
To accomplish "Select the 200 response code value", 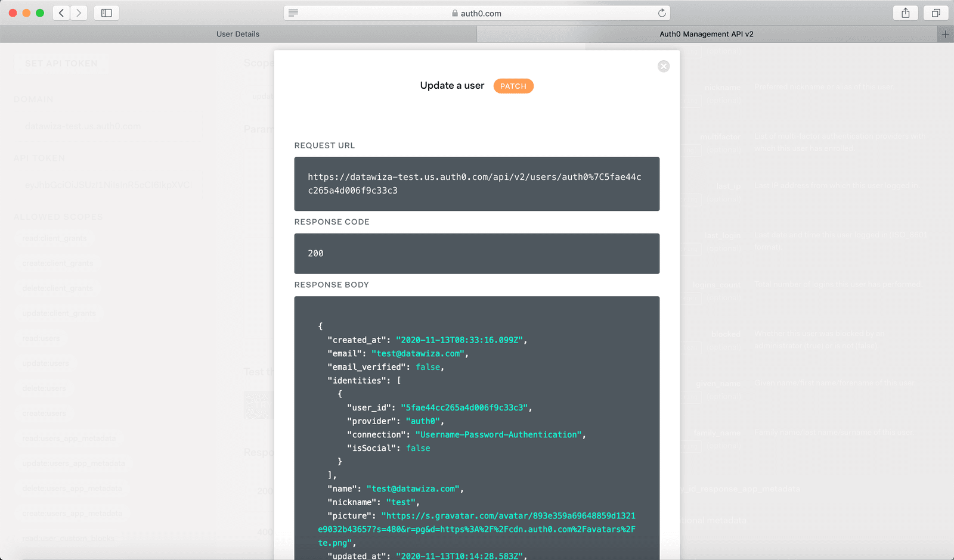I will [315, 254].
